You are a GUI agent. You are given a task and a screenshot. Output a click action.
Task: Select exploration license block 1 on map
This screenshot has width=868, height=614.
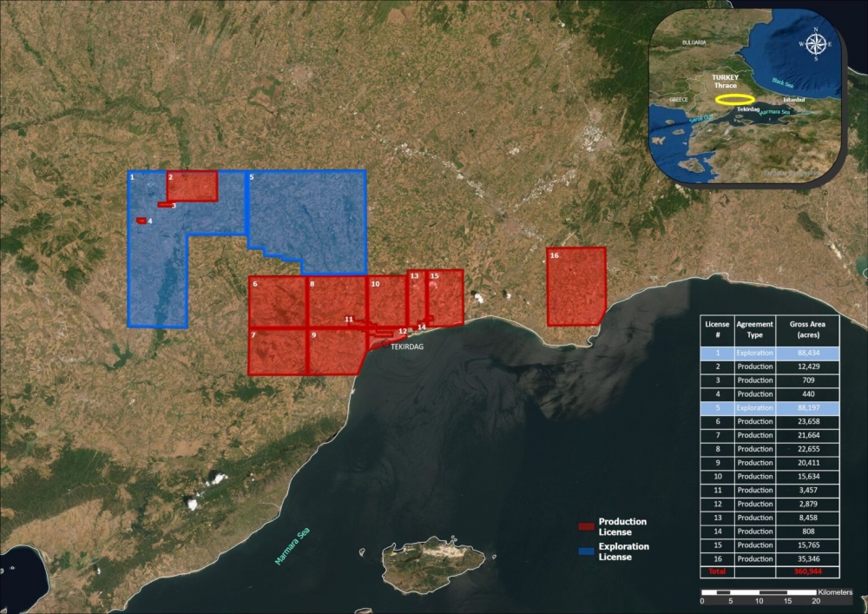pos(158,269)
